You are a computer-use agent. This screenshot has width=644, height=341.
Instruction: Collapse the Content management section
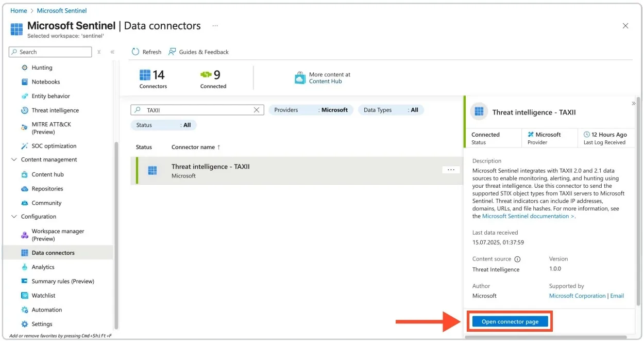pyautogui.click(x=14, y=160)
